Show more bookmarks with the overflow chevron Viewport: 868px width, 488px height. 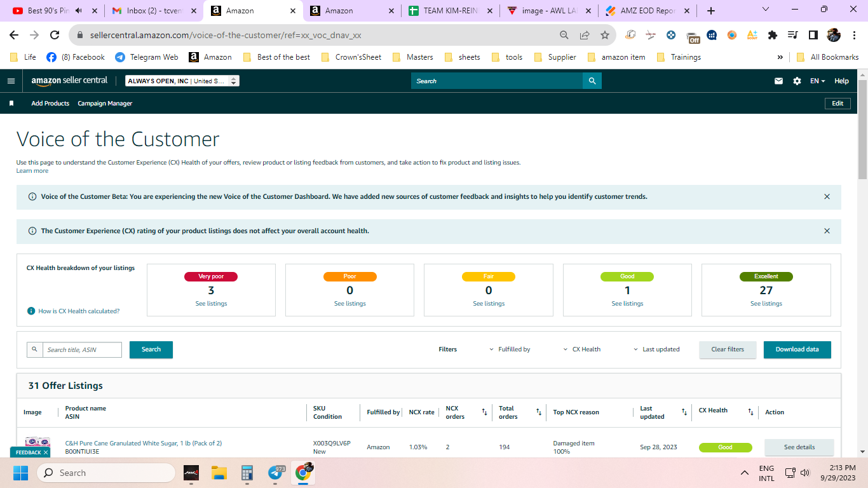point(780,57)
